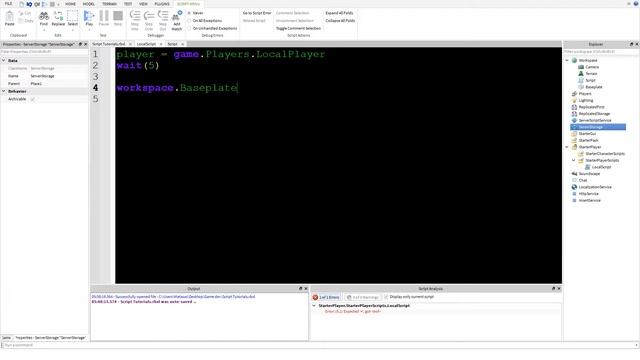Click Go to Script Error
Image resolution: width=640 pixels, height=360 pixels.
(257, 13)
